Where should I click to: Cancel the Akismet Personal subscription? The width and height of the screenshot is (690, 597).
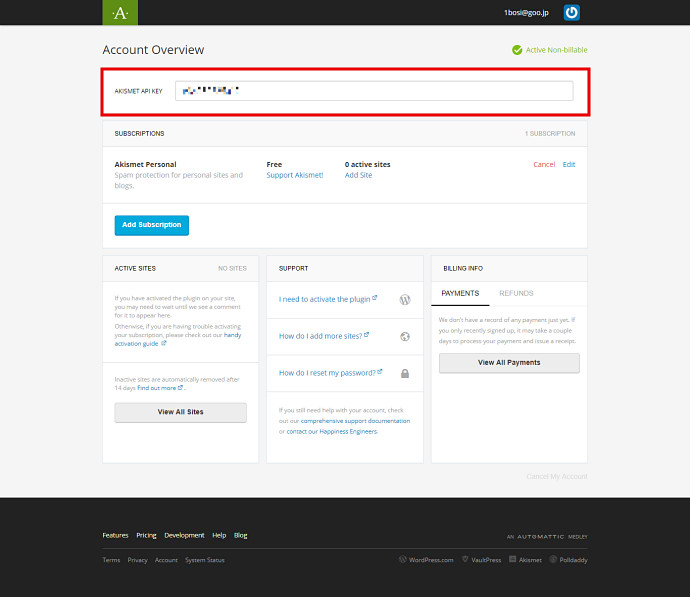pos(544,164)
